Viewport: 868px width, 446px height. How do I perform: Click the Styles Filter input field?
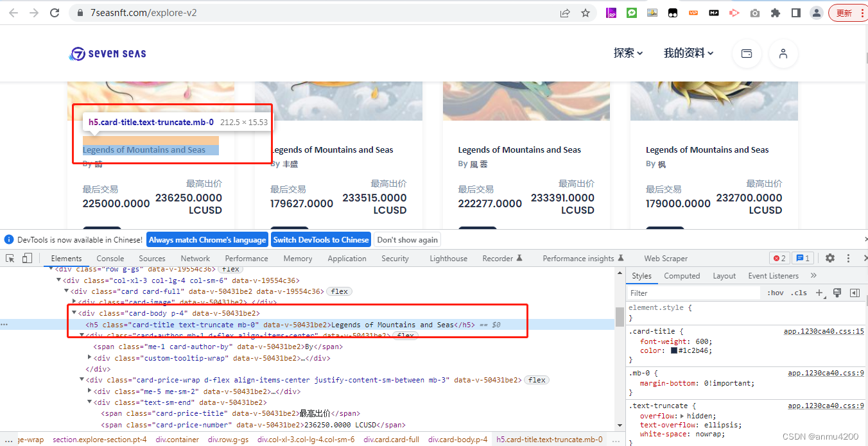(693, 293)
